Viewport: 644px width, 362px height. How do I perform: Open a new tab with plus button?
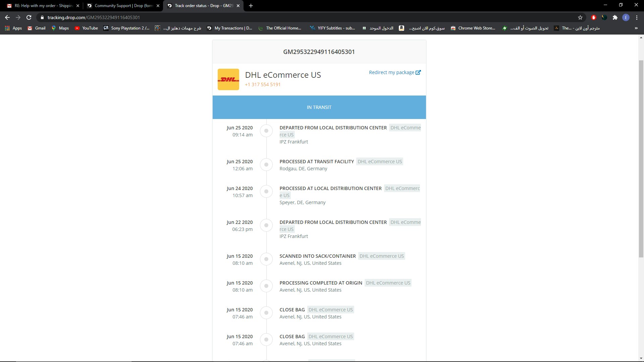coord(251,6)
